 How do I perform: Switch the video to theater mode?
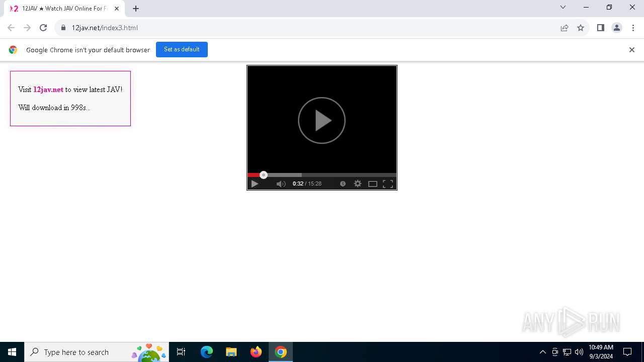(x=373, y=184)
